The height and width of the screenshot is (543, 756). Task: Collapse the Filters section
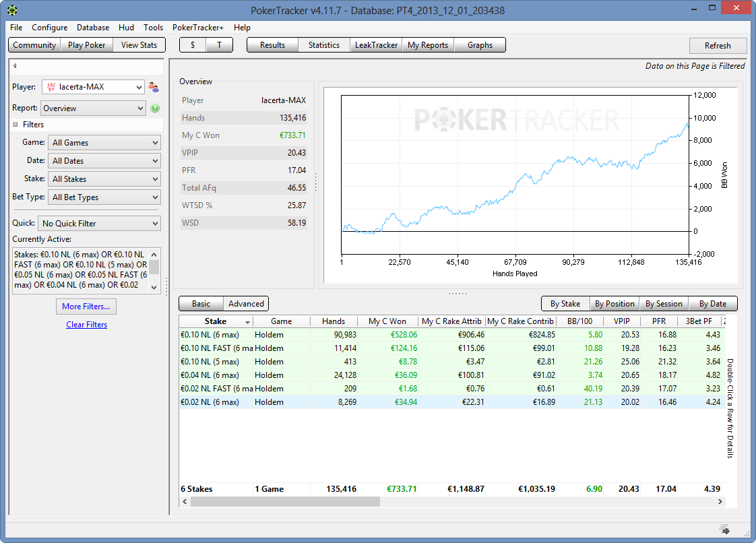pos(15,125)
